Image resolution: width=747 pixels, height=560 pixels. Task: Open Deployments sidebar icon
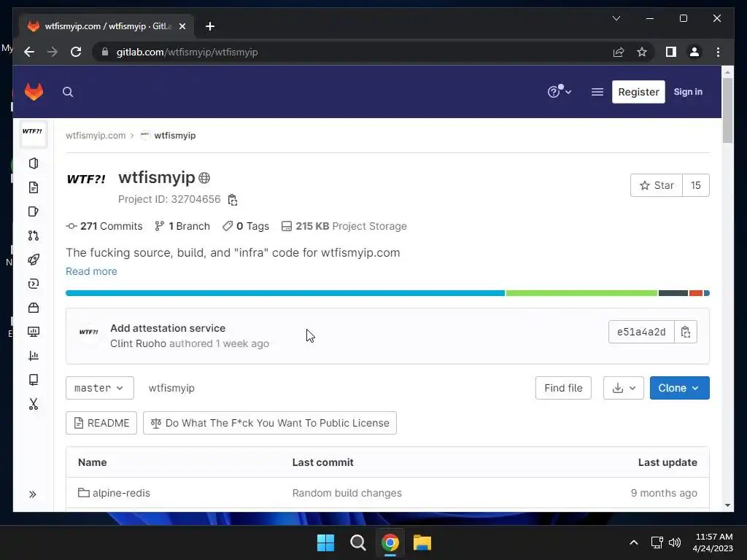[x=34, y=284]
